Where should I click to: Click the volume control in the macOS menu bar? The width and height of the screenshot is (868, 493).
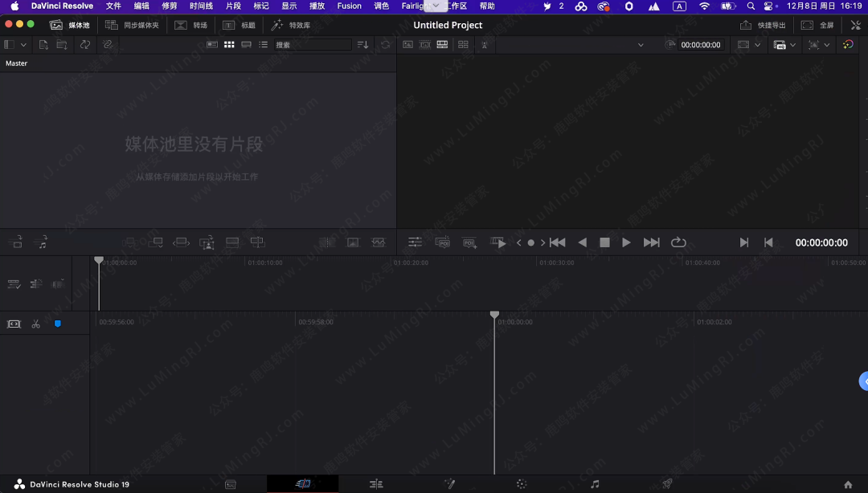[729, 6]
